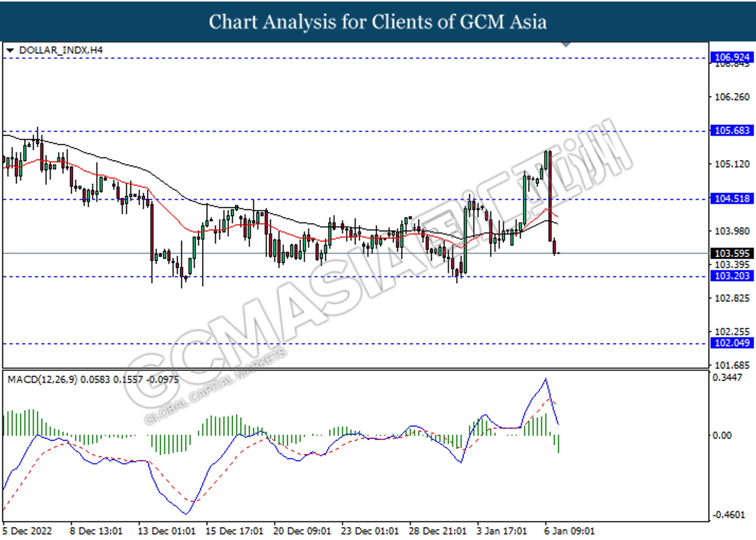This screenshot has width=756, height=540.
Task: Click the 28 Dec 21:01 date label
Action: [437, 531]
